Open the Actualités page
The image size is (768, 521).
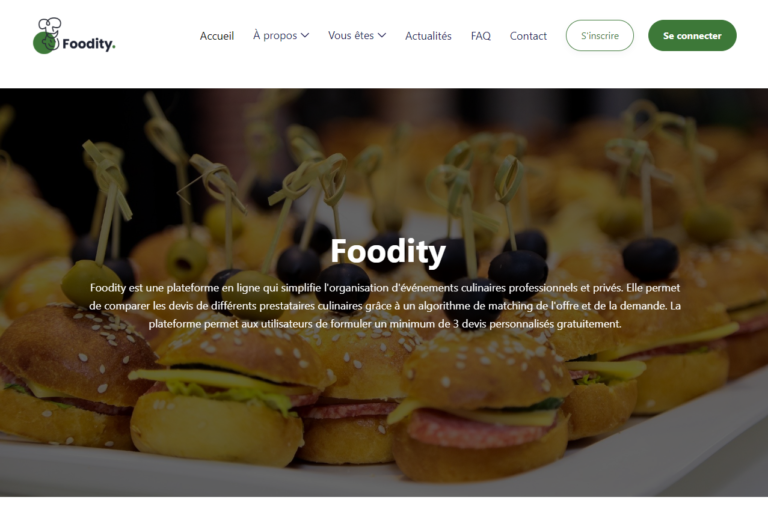(x=428, y=36)
